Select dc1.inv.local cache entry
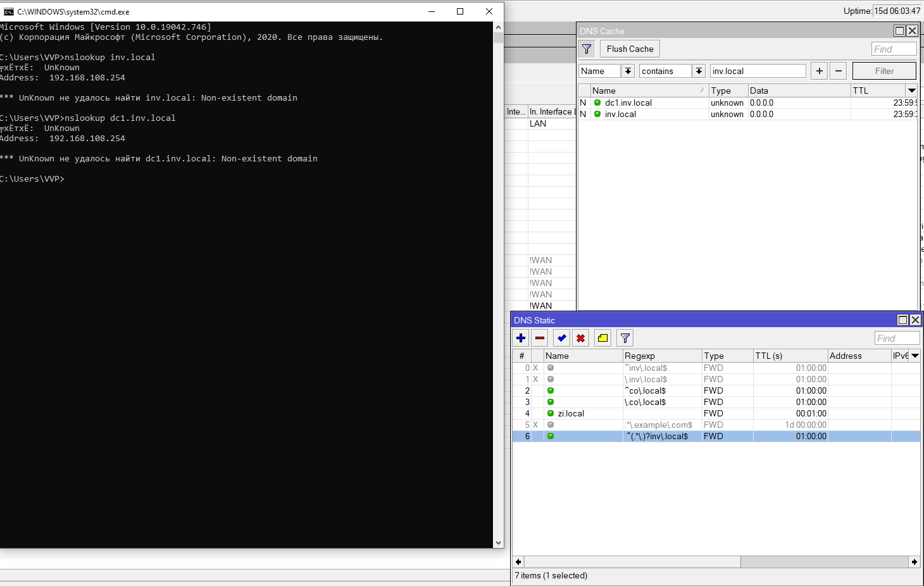Viewport: 924px width, 586px height. click(747, 103)
